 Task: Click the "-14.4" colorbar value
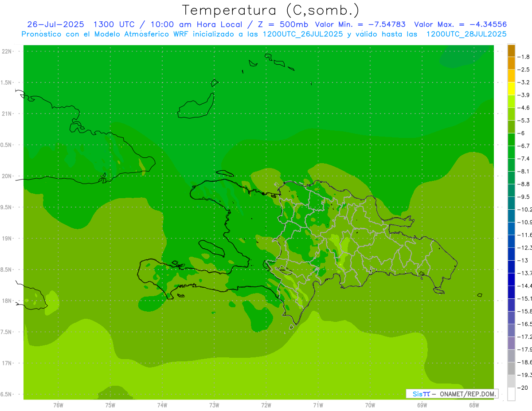pyautogui.click(x=524, y=286)
